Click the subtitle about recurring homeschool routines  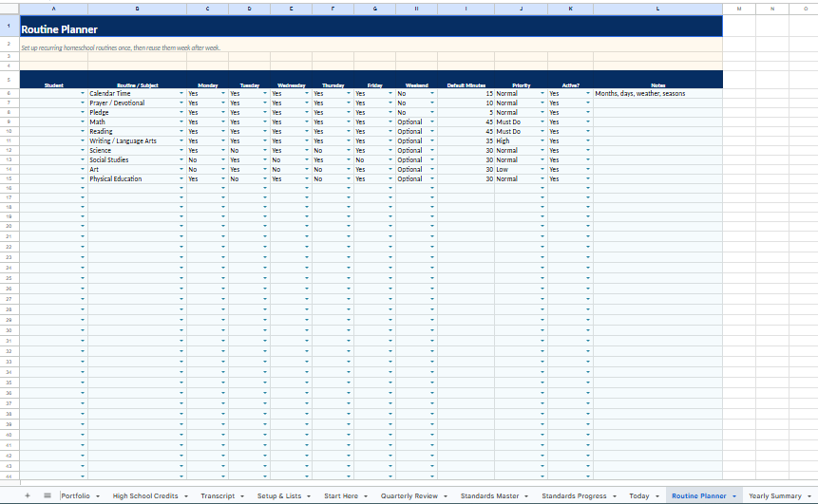point(121,47)
